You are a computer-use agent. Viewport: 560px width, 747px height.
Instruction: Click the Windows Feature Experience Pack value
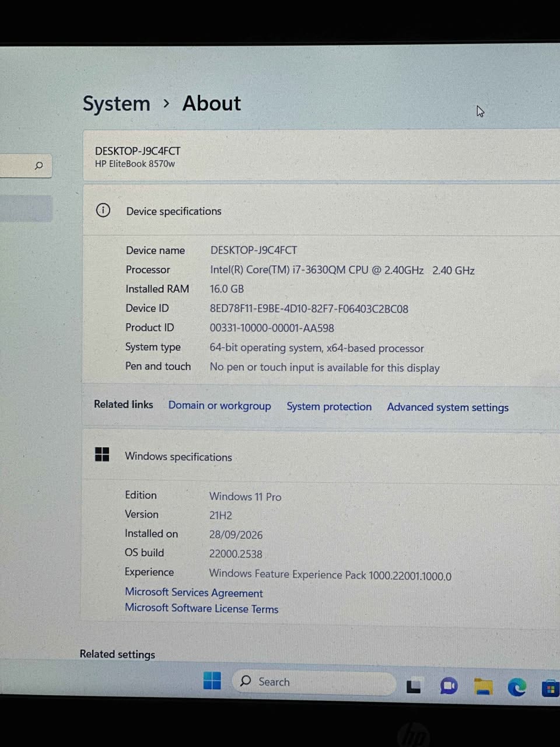pos(330,575)
